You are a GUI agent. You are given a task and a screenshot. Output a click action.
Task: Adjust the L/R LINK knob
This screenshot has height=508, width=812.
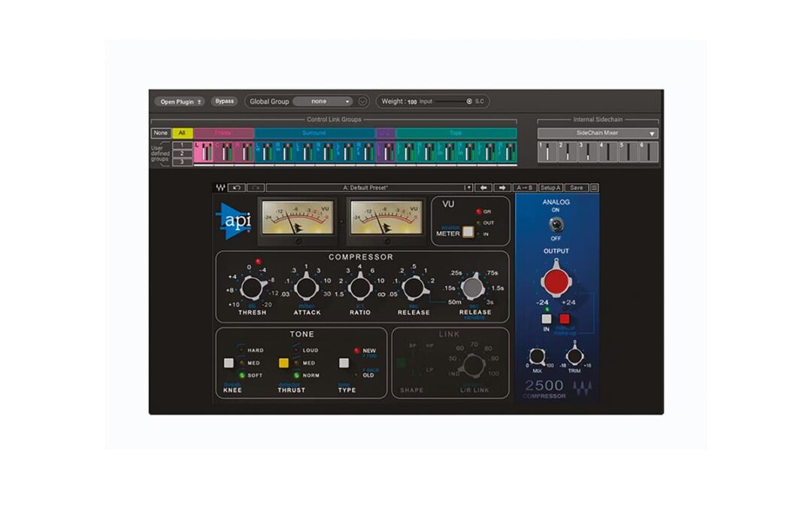click(x=473, y=365)
